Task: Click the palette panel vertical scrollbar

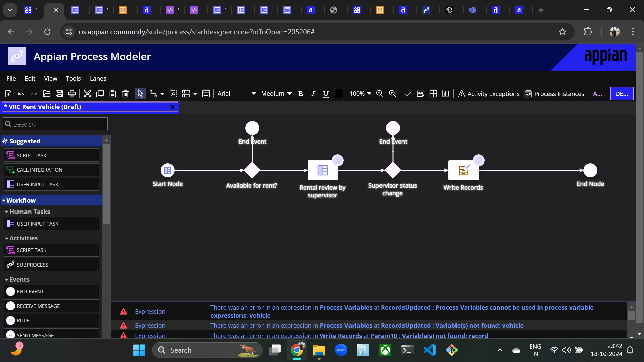Action: click(106, 183)
